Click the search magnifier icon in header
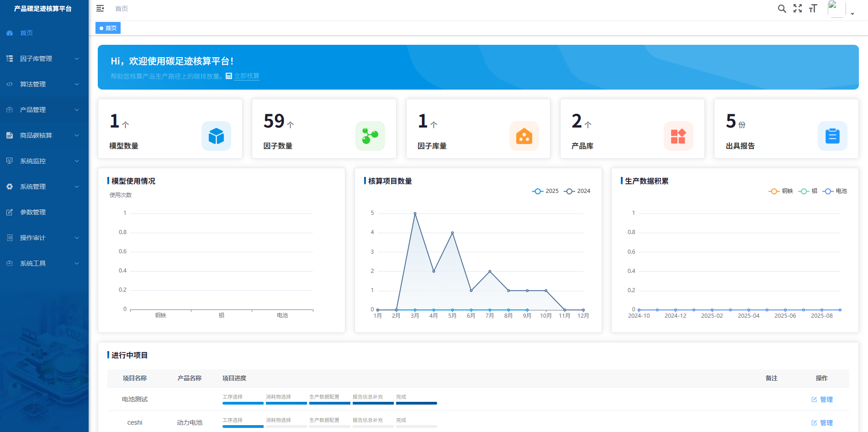This screenshot has height=432, width=868. pyautogui.click(x=782, y=9)
